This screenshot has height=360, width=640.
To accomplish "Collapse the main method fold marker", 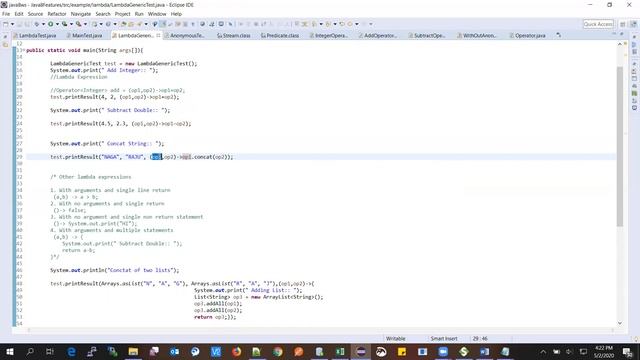I will point(23,50).
